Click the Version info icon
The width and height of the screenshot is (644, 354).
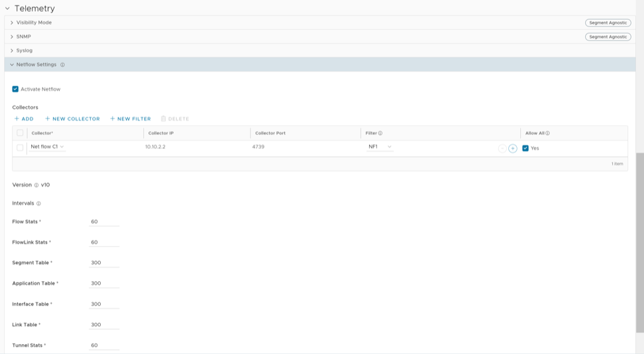36,185
